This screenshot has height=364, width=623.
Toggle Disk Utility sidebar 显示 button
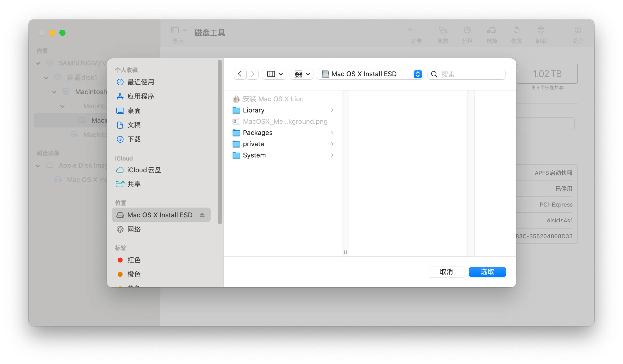pos(175,30)
